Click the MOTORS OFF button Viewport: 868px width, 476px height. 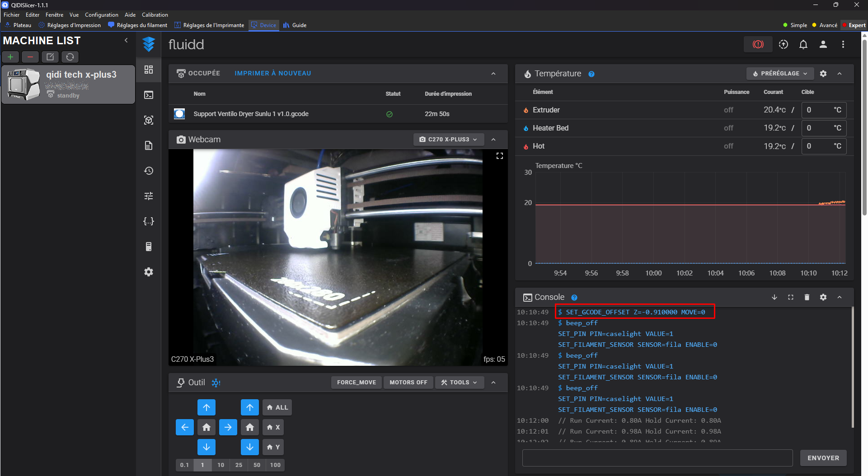[408, 383]
